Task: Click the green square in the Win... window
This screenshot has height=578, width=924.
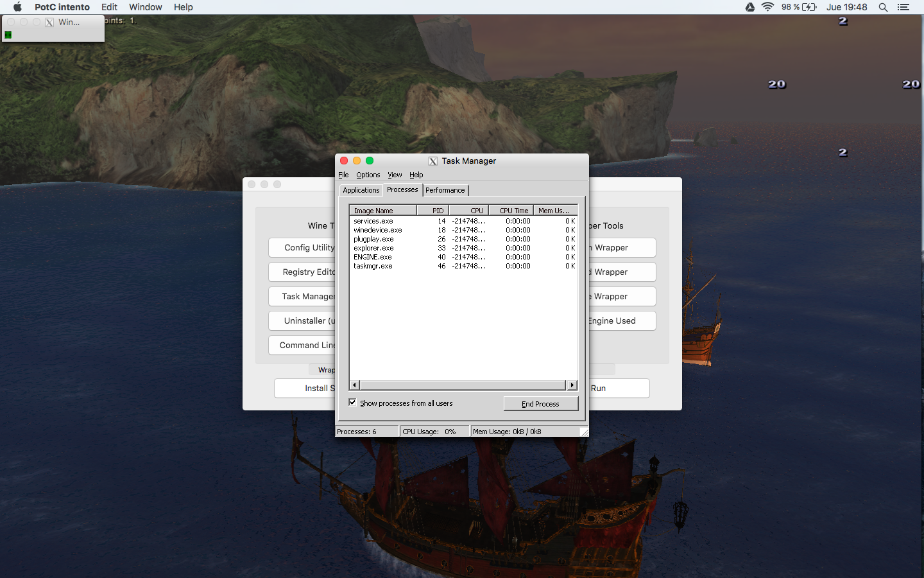Action: [8, 35]
